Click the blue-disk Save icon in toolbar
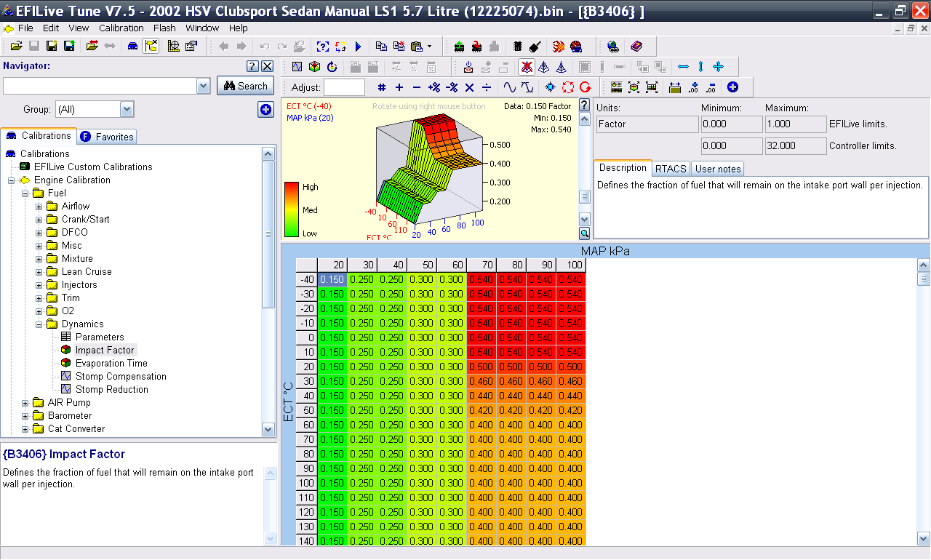The height and width of the screenshot is (560, 931). (69, 46)
